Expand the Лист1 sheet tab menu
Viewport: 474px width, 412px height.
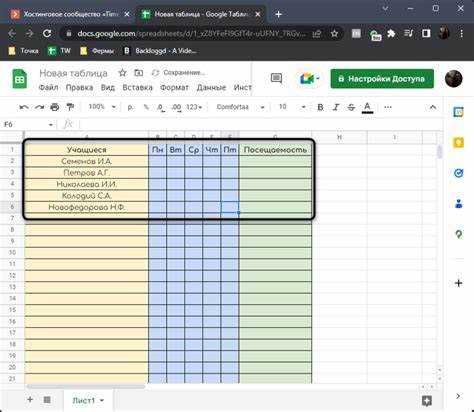102,400
